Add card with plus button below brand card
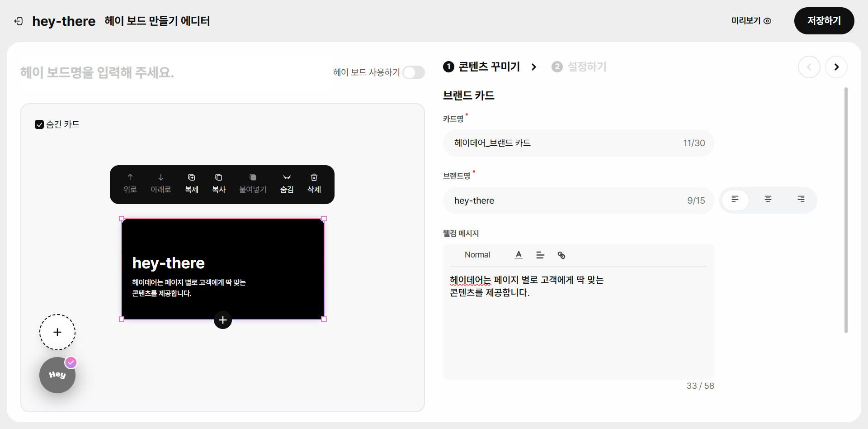This screenshot has width=868, height=429. click(223, 320)
